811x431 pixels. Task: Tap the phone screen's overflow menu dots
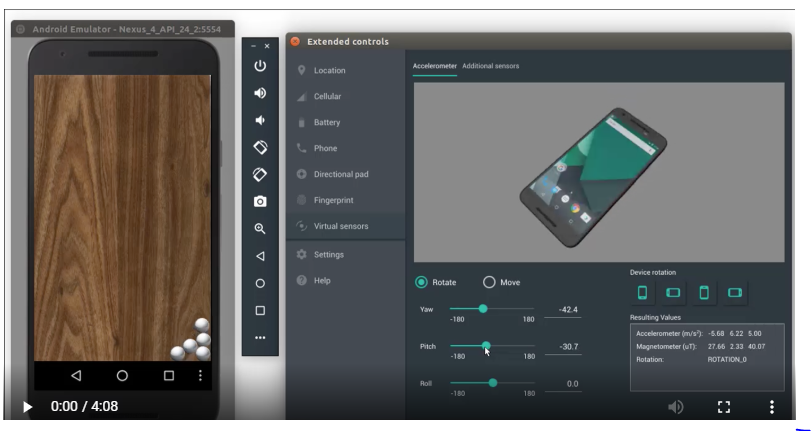click(200, 376)
